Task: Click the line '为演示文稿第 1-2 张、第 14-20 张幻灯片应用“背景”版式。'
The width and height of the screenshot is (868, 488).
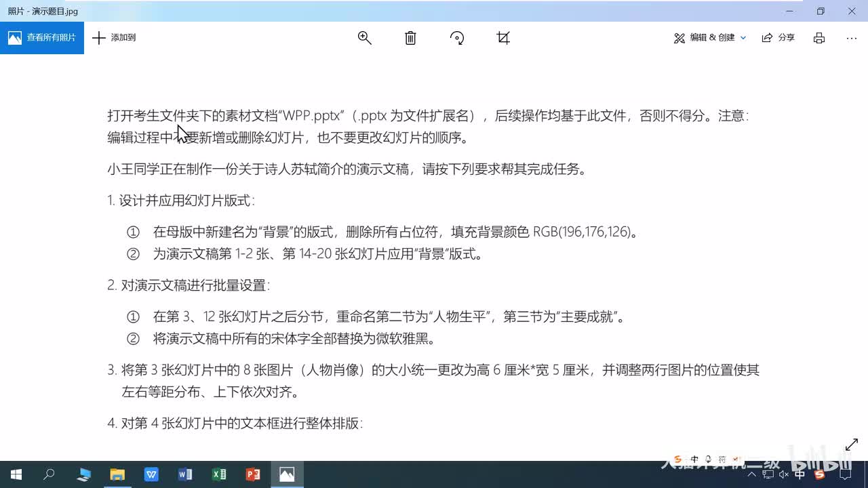Action: [318, 254]
